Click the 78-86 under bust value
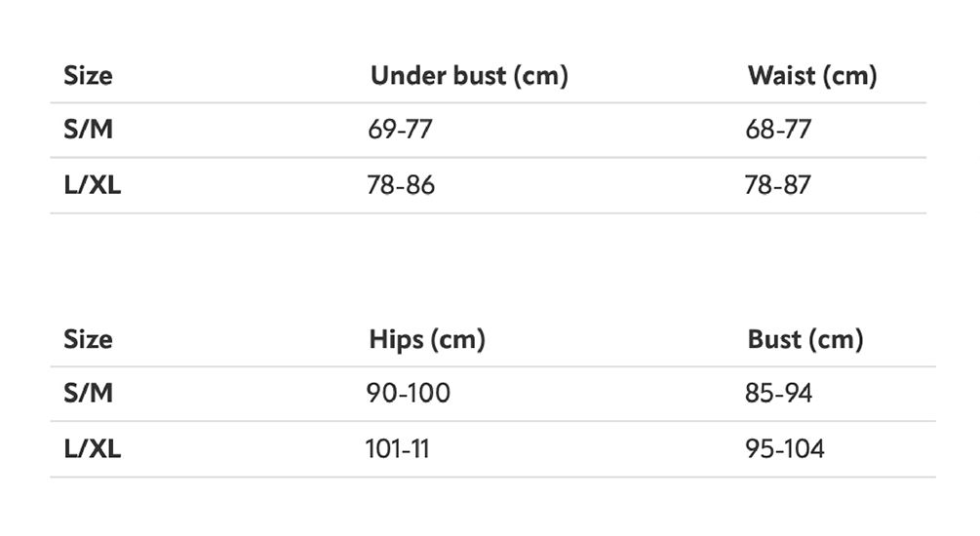Screen dimensions: 980x536 (x=400, y=185)
